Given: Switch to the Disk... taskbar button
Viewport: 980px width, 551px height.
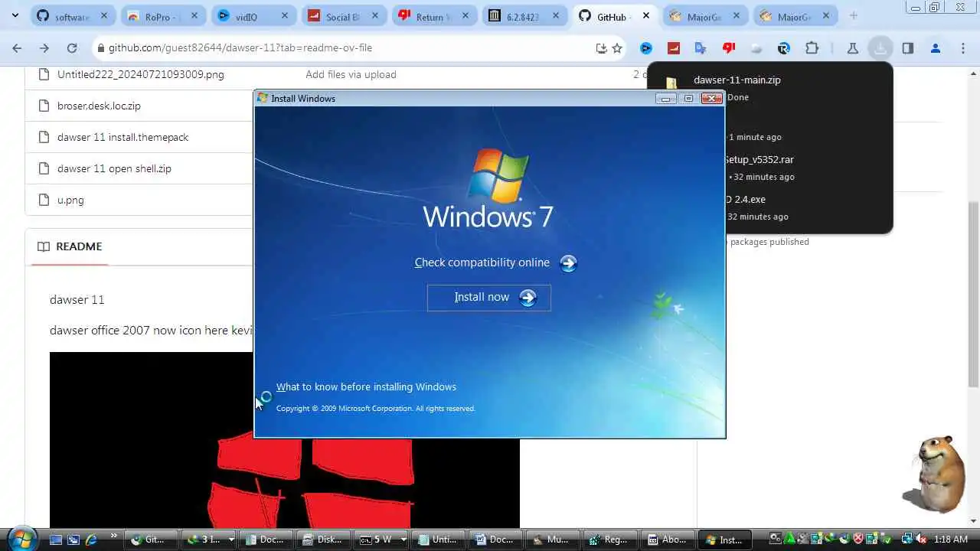Looking at the screenshot, I should [323, 540].
